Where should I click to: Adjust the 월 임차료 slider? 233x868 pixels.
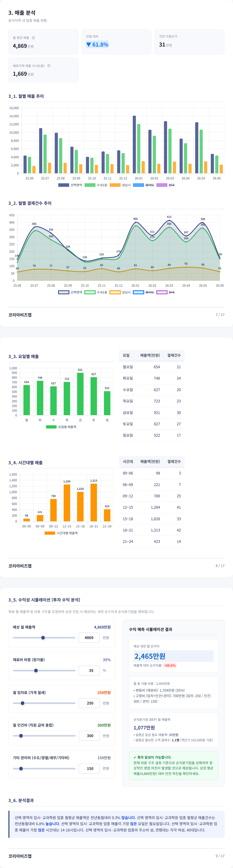[44, 703]
